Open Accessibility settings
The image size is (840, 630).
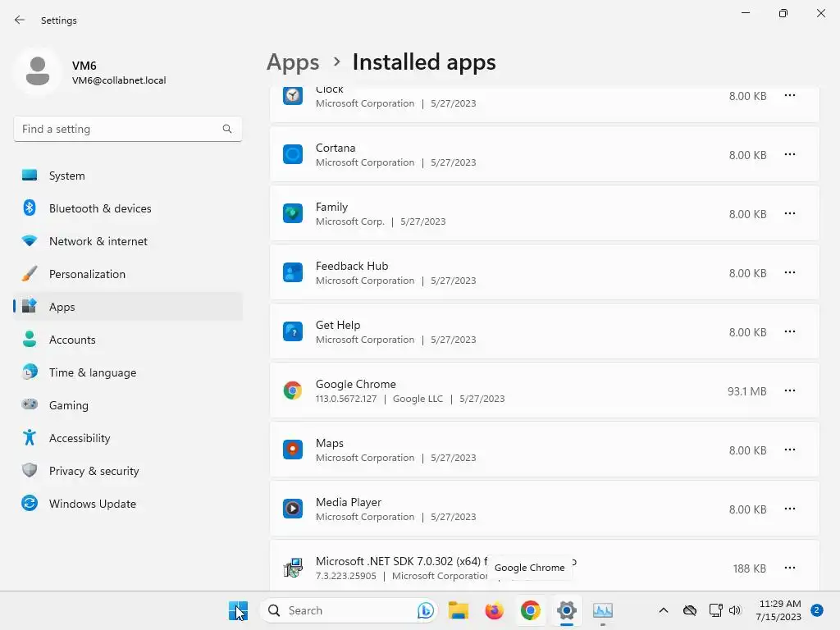[x=127, y=438]
